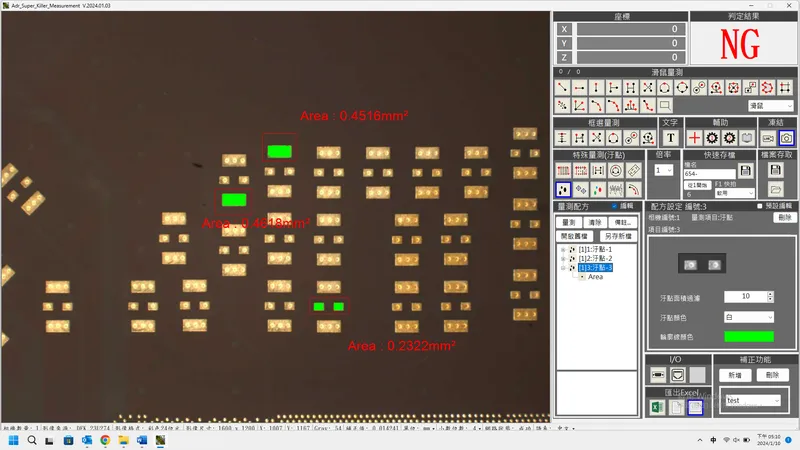Select the red crosshair auxiliary tool

[694, 137]
